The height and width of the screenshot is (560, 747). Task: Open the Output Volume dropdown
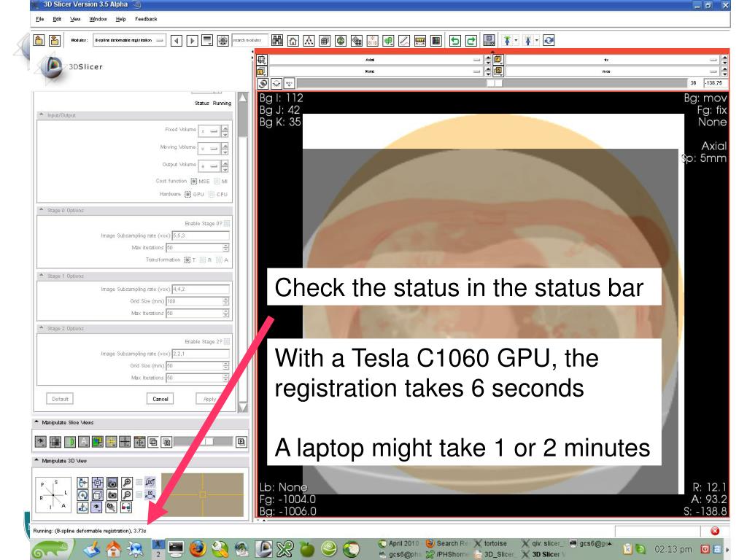coord(209,166)
